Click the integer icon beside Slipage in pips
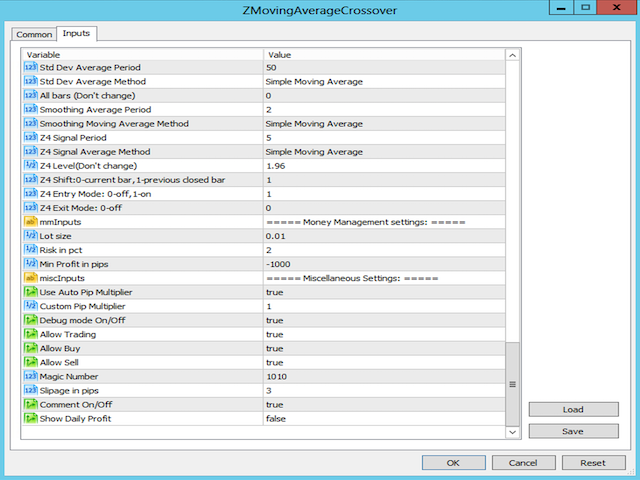Image resolution: width=640 pixels, height=480 pixels. click(x=31, y=391)
